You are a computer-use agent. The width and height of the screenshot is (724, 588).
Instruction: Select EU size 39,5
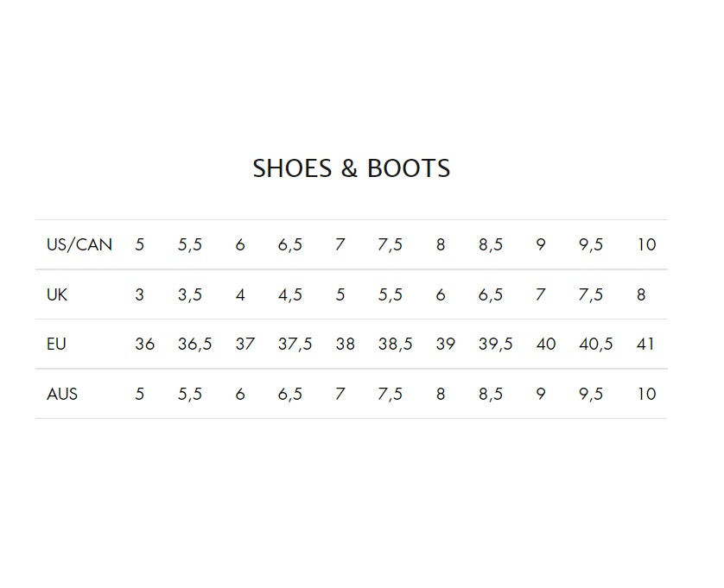point(495,344)
